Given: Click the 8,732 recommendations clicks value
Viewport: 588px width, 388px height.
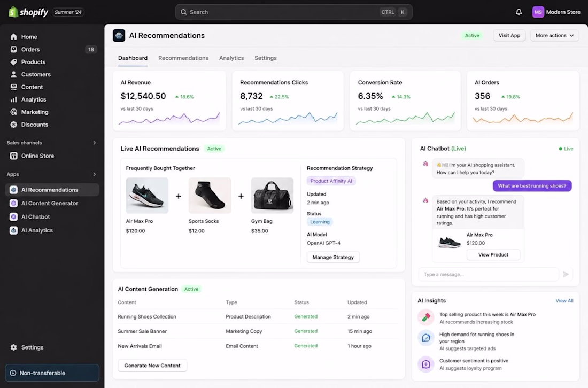Looking at the screenshot, I should tap(251, 96).
